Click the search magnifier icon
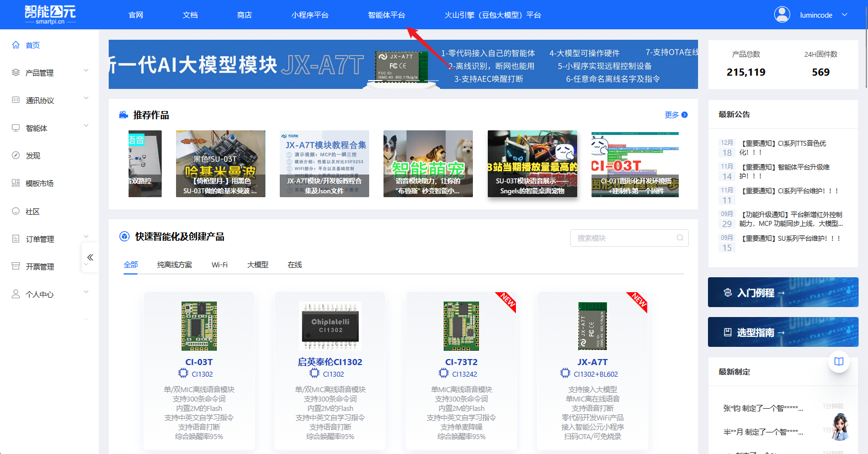The width and height of the screenshot is (868, 454). pyautogui.click(x=680, y=238)
